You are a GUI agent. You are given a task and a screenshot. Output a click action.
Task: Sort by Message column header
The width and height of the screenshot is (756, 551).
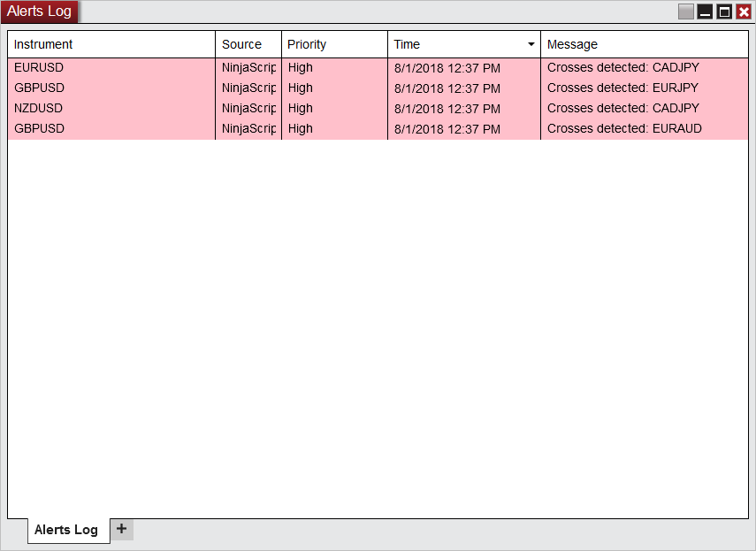[645, 44]
